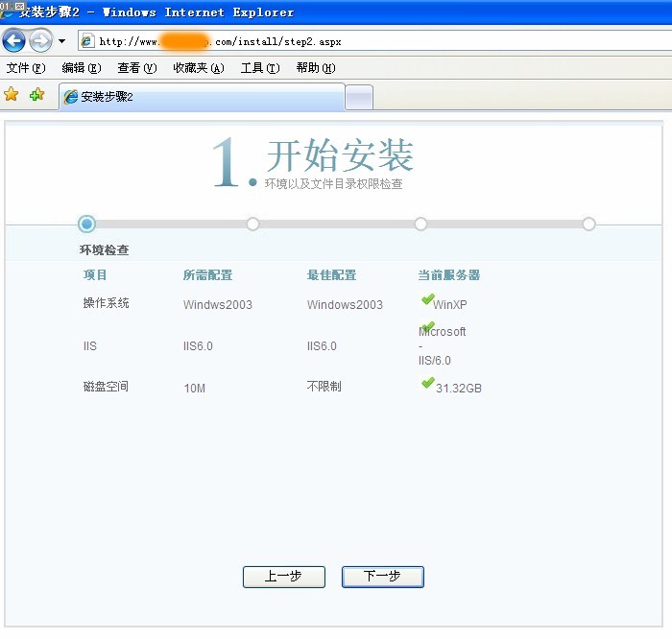Click the 项目 column header
The image size is (672, 639).
coord(95,274)
